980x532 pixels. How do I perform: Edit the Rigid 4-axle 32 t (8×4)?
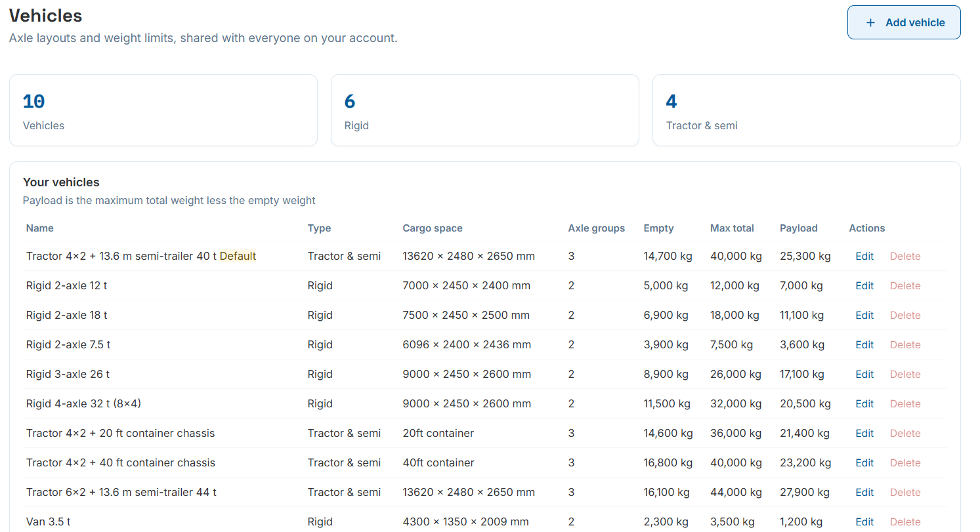(x=864, y=404)
